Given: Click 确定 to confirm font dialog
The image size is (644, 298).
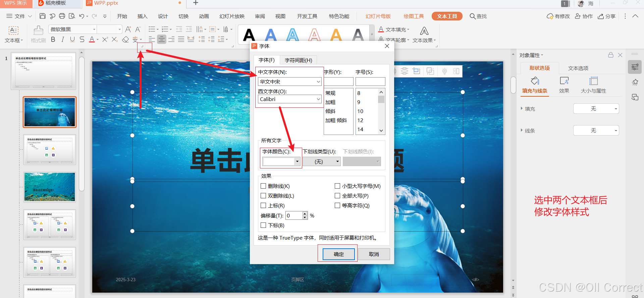Looking at the screenshot, I should 339,254.
